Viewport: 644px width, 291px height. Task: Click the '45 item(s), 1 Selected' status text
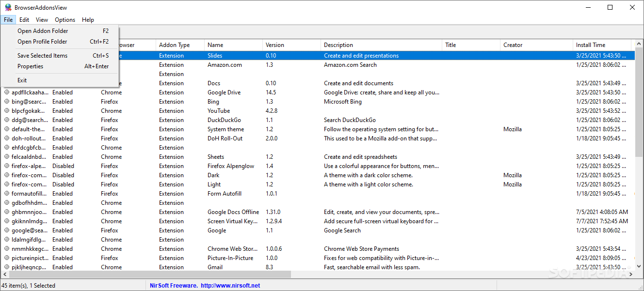(29, 286)
